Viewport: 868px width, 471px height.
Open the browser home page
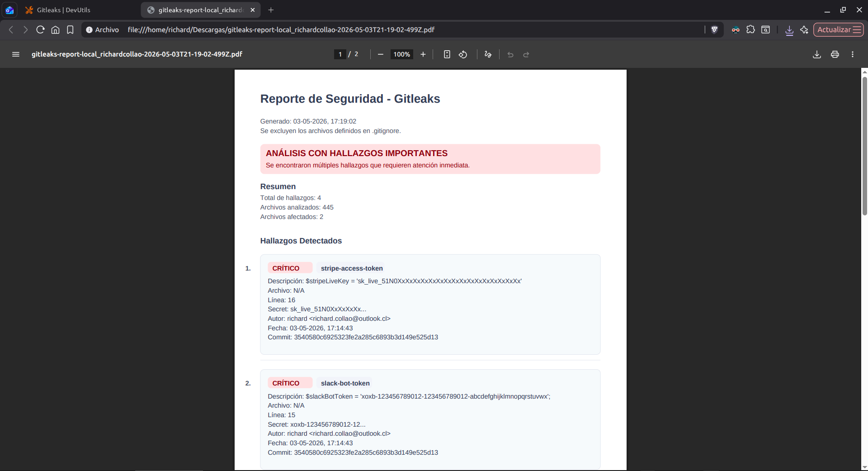click(x=55, y=30)
